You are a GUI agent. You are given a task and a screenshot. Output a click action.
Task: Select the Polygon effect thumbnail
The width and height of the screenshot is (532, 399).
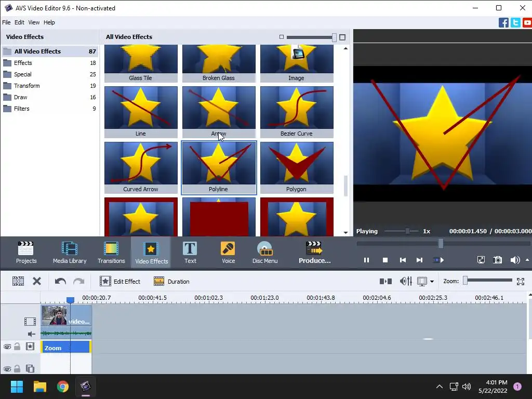[x=297, y=168]
